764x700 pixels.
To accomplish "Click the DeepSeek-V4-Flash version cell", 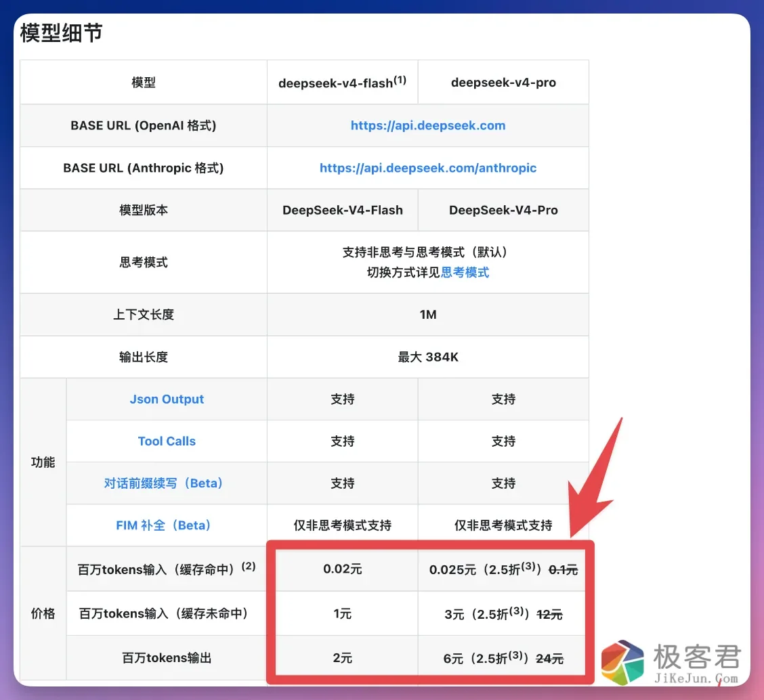I will (x=343, y=210).
